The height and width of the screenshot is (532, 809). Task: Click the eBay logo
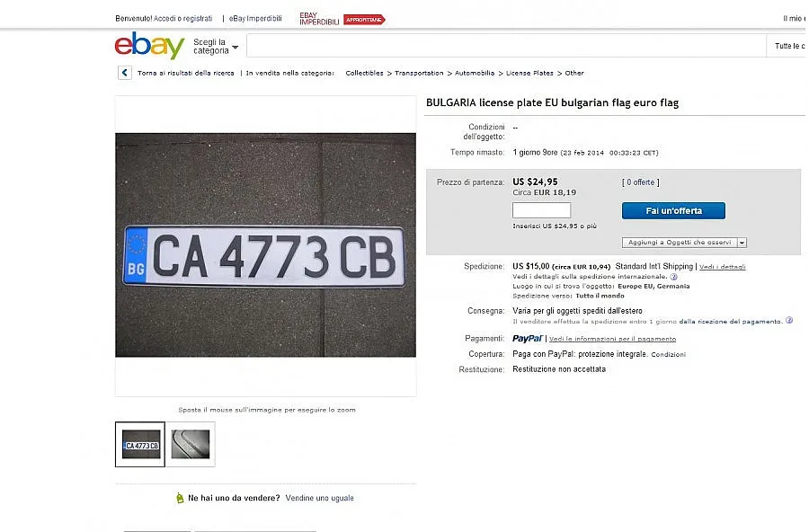click(x=149, y=45)
